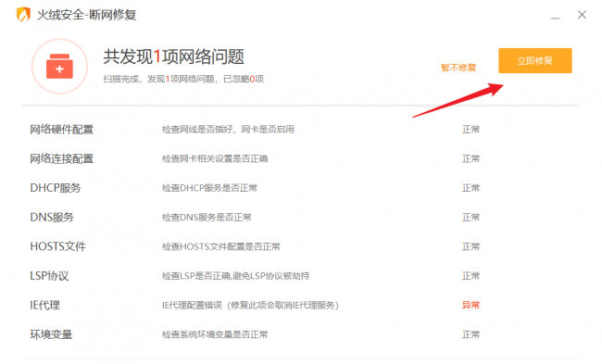Viewport: 602px width, 364px height.
Task: Click 正常 status of LSP协议 row
Action: tap(470, 276)
